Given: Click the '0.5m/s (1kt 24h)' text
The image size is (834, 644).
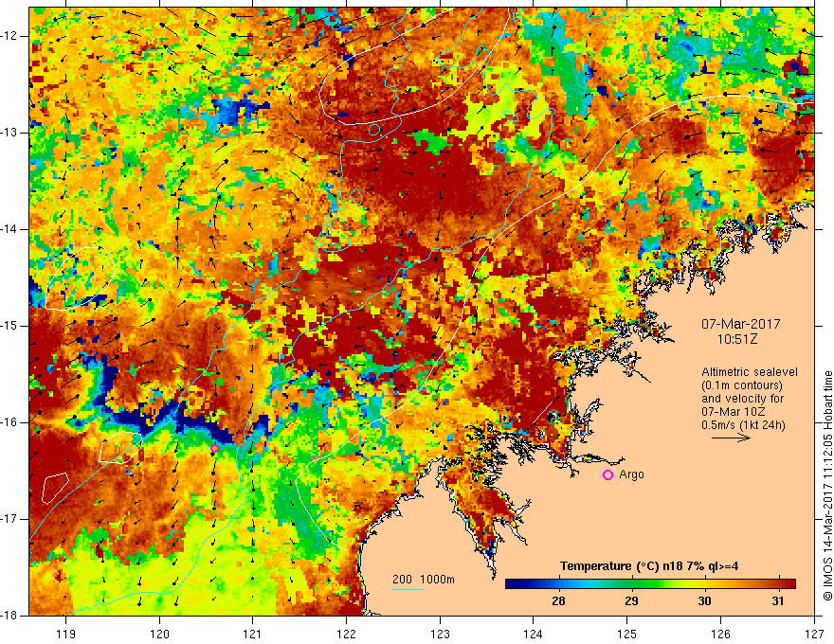Looking at the screenshot, I should [x=743, y=424].
